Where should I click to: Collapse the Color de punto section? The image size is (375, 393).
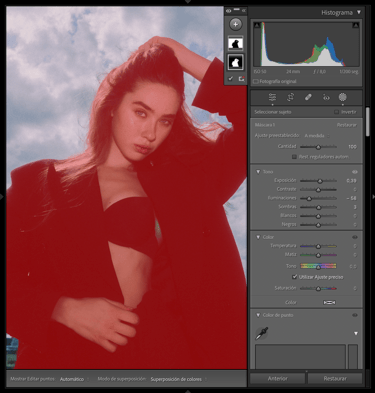pos(258,315)
